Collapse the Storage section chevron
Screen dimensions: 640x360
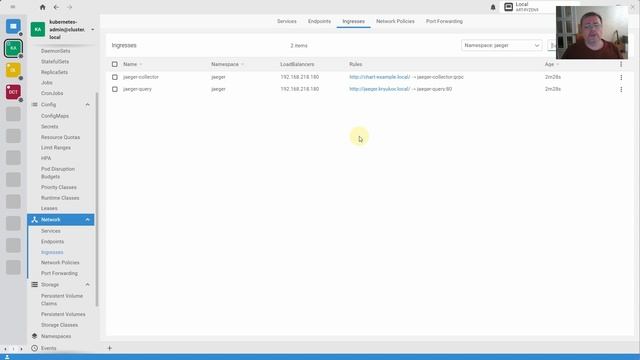point(87,284)
